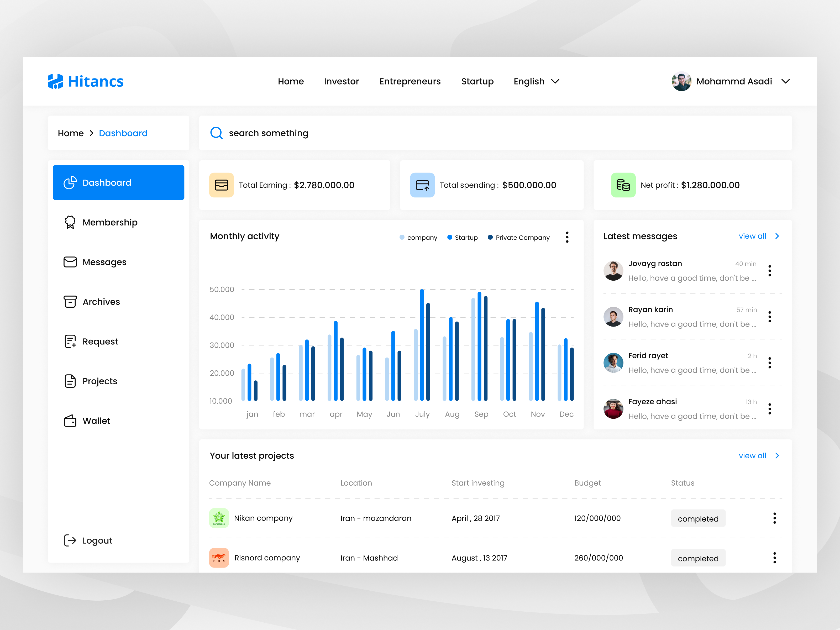Click the Location column header
The height and width of the screenshot is (630, 840).
point(356,483)
